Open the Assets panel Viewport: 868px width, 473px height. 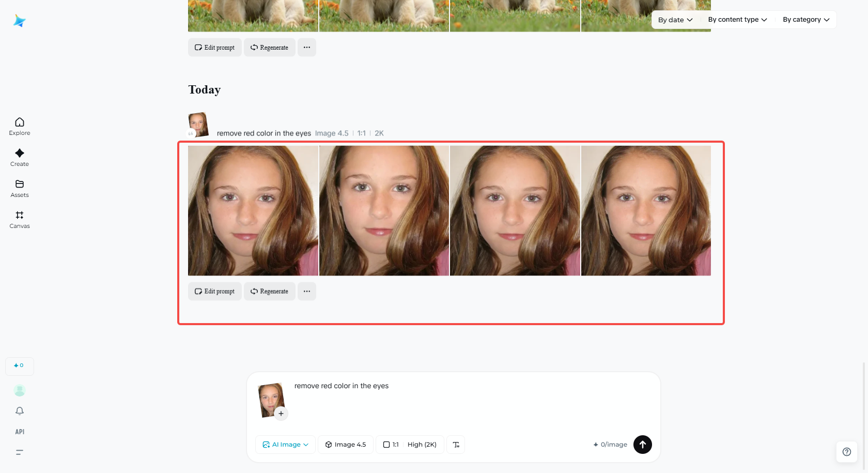(x=19, y=188)
